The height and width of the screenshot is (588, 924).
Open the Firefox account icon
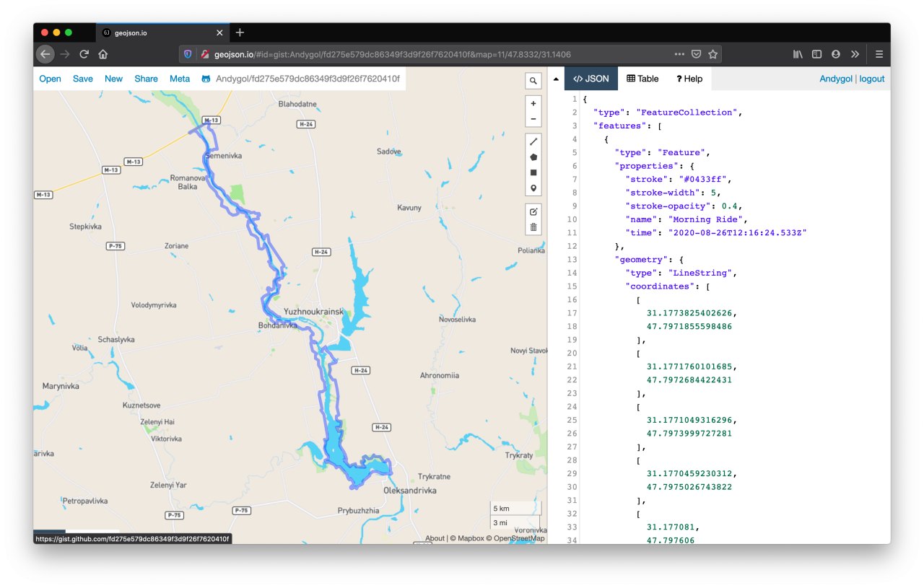click(835, 54)
